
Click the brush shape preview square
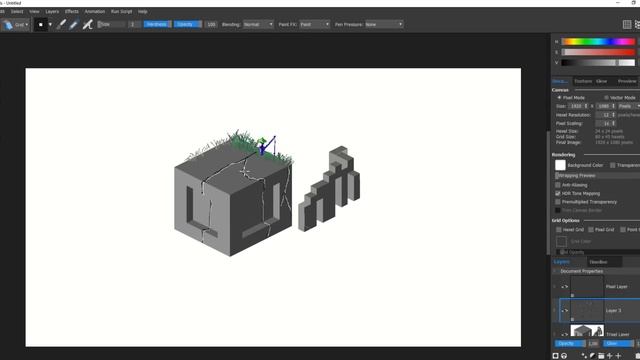(40, 24)
